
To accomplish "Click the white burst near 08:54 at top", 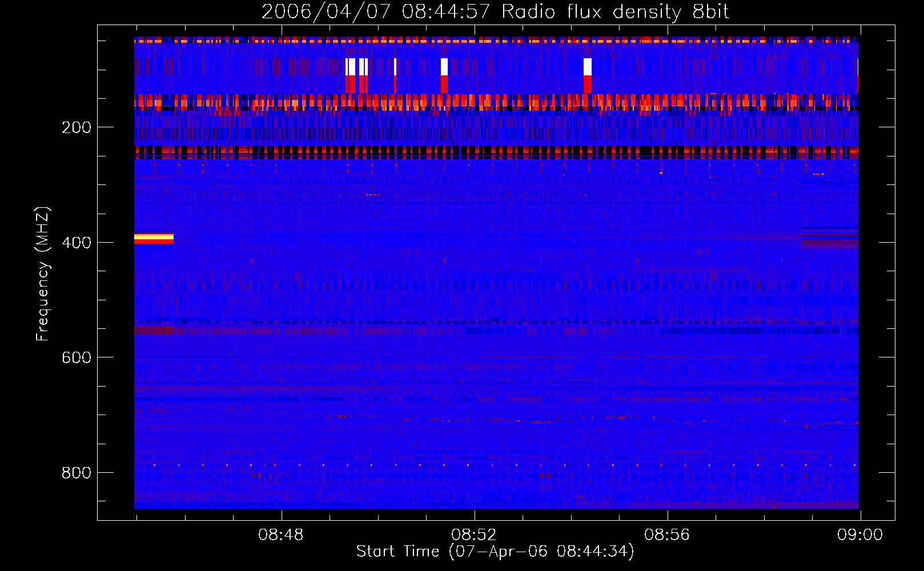I will [x=588, y=67].
